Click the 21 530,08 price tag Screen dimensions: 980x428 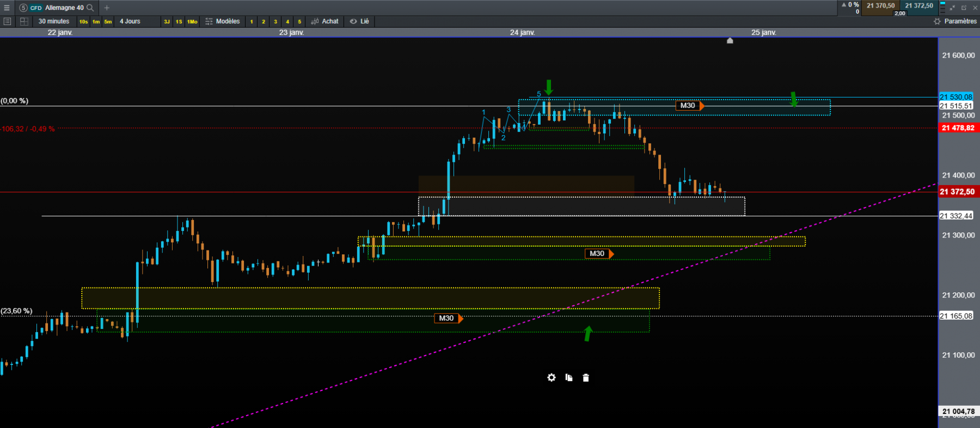[956, 97]
